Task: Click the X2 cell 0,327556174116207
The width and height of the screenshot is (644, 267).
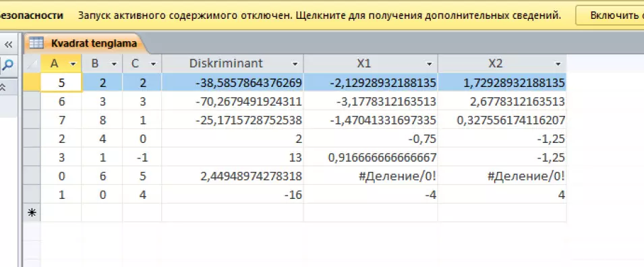Action: click(502, 120)
